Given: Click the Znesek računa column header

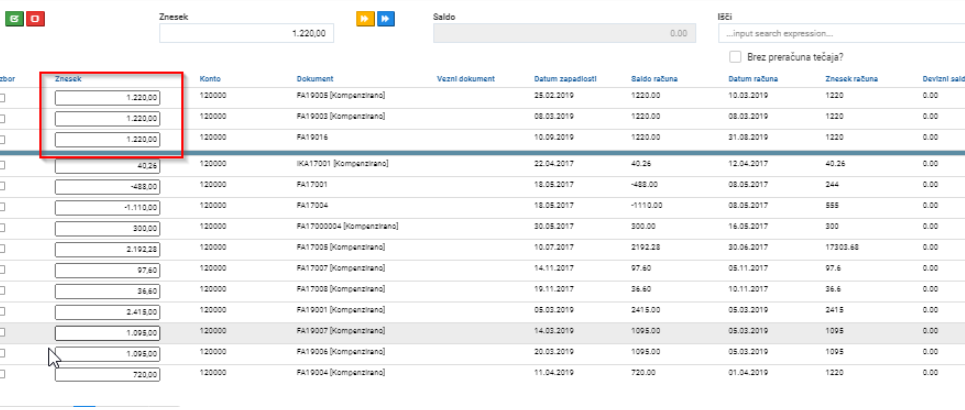Looking at the screenshot, I should point(851,79).
